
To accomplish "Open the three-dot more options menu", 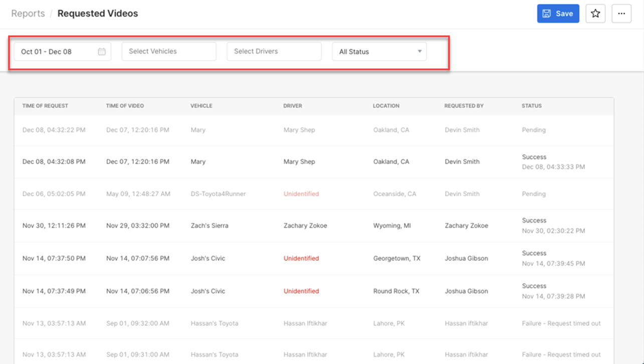I will point(621,14).
